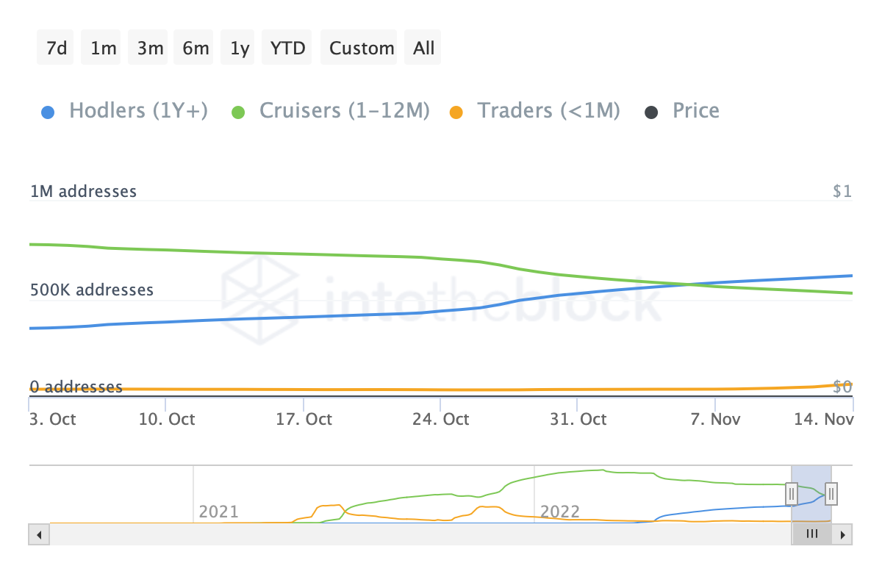Click the navigator right range handle
Viewport: 882px width, 588px height.
click(x=831, y=493)
